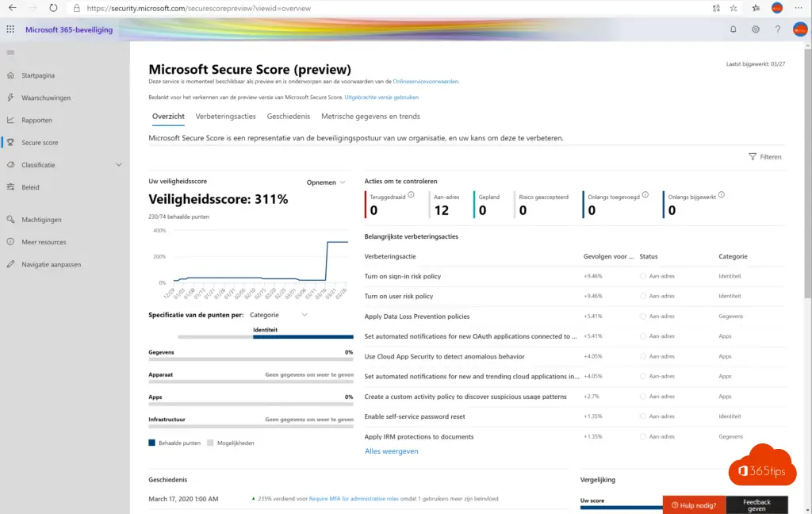Click Uitgebrachte versie gebruiken link
Screen dimensions: 812x514
click(381, 97)
